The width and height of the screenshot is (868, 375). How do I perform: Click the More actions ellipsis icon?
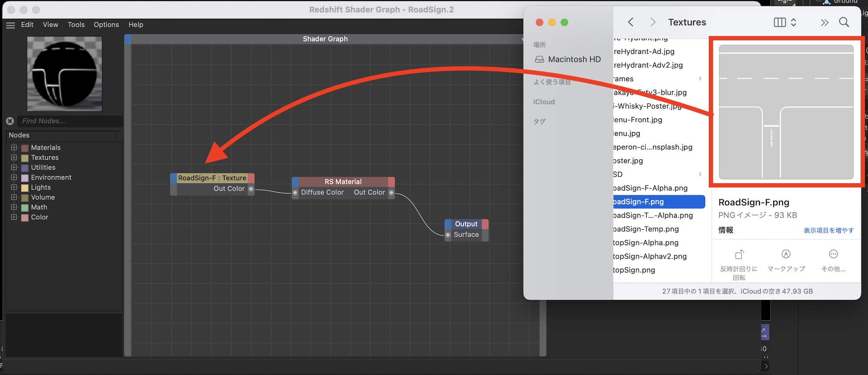click(833, 254)
